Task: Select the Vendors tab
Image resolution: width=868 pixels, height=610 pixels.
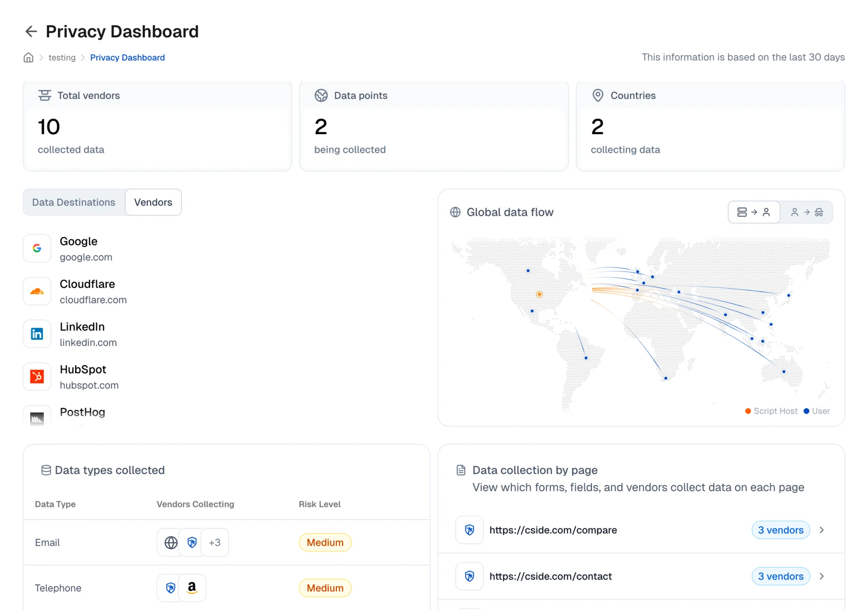Action: pyautogui.click(x=153, y=202)
